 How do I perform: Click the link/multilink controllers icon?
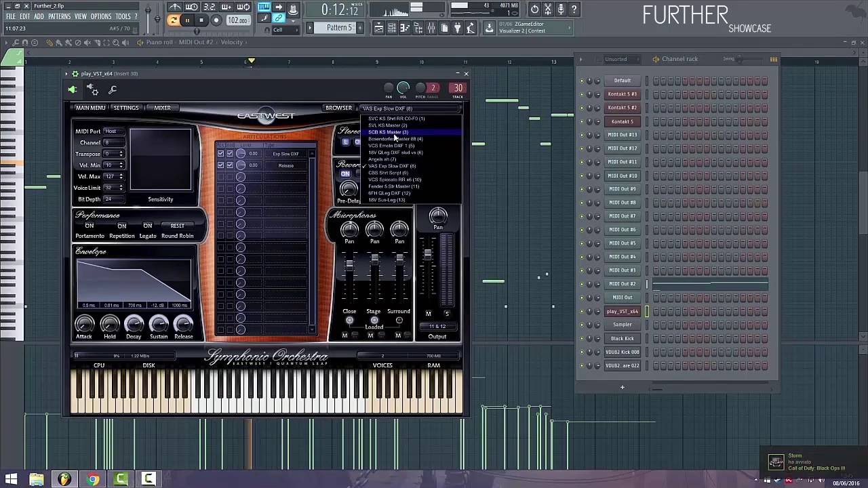pyautogui.click(x=278, y=18)
